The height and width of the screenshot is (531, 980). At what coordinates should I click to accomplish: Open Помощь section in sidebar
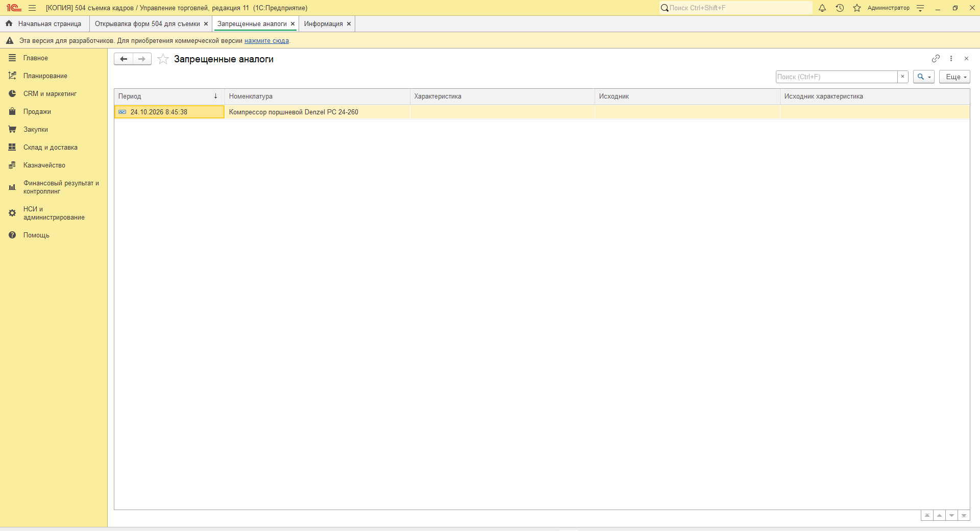54,235
